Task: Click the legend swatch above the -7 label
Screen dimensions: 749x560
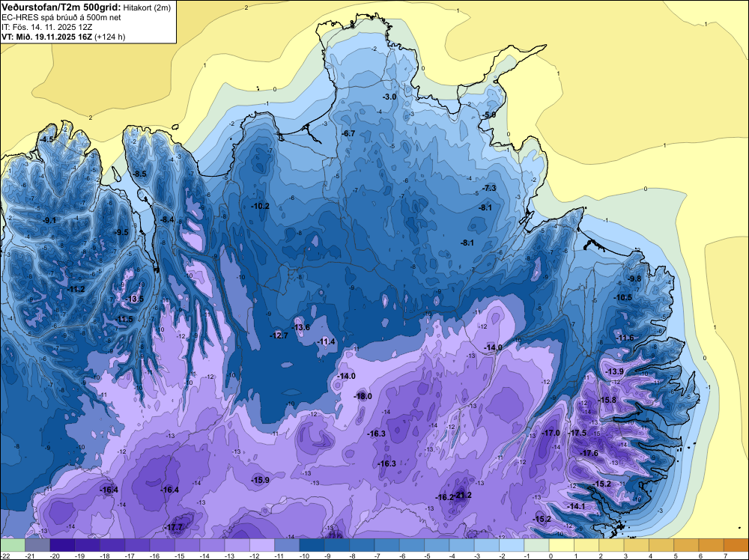Action: click(387, 545)
